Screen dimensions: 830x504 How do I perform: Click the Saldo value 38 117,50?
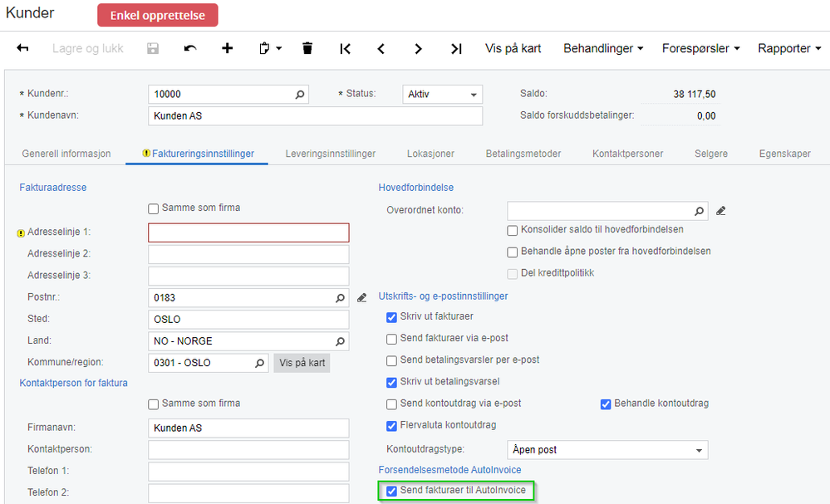[x=694, y=94]
